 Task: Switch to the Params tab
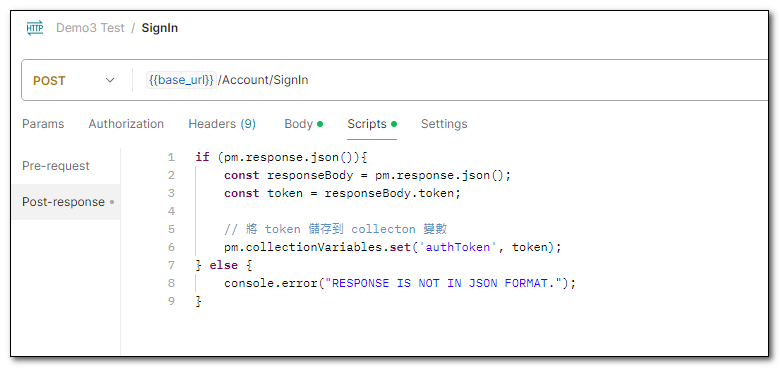coord(43,124)
